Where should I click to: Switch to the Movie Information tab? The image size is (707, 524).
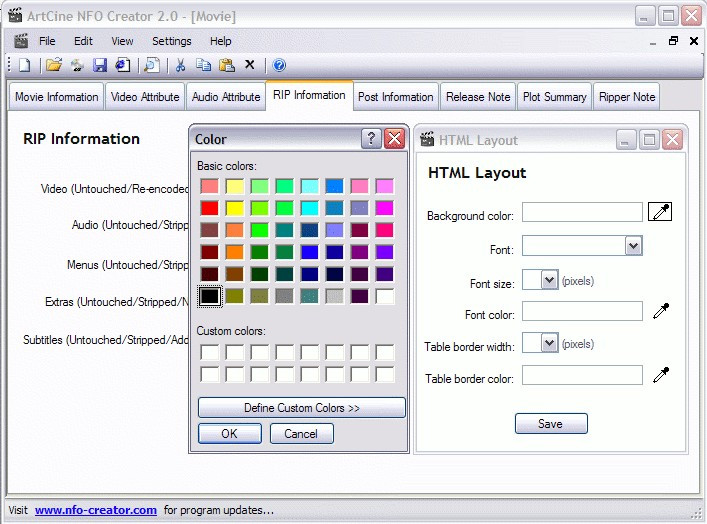click(56, 97)
